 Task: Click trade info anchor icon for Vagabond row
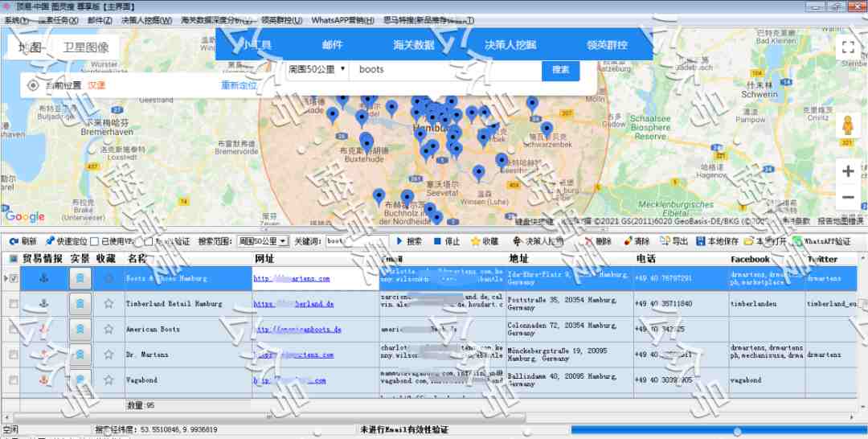click(44, 380)
